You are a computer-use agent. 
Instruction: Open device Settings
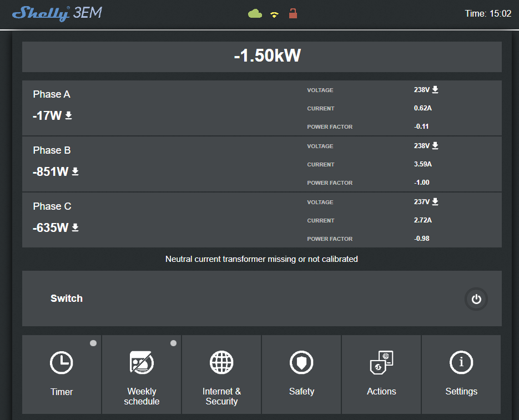point(461,375)
